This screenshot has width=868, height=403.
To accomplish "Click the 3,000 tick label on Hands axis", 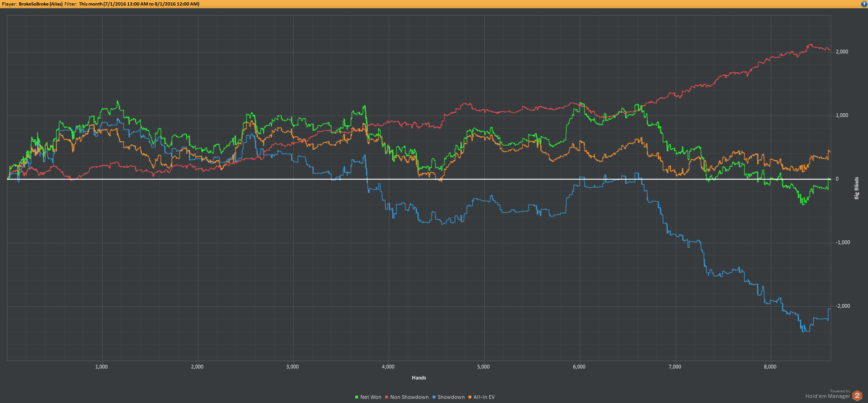I will [x=292, y=367].
